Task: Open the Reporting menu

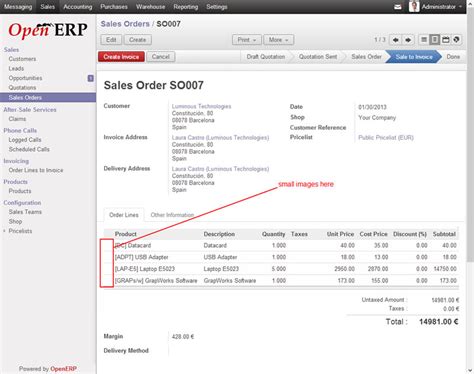Action: click(186, 7)
